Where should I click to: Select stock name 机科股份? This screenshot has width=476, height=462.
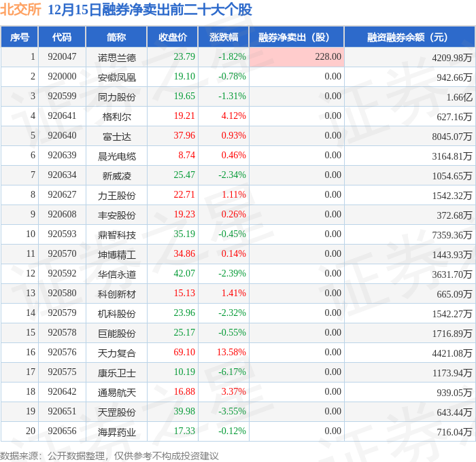116,314
